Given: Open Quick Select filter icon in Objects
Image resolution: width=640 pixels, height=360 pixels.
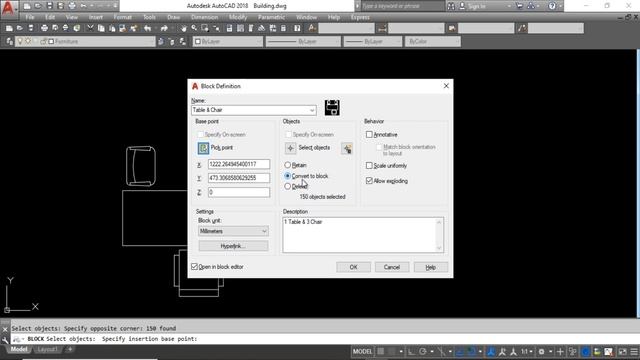Looking at the screenshot, I should [347, 149].
